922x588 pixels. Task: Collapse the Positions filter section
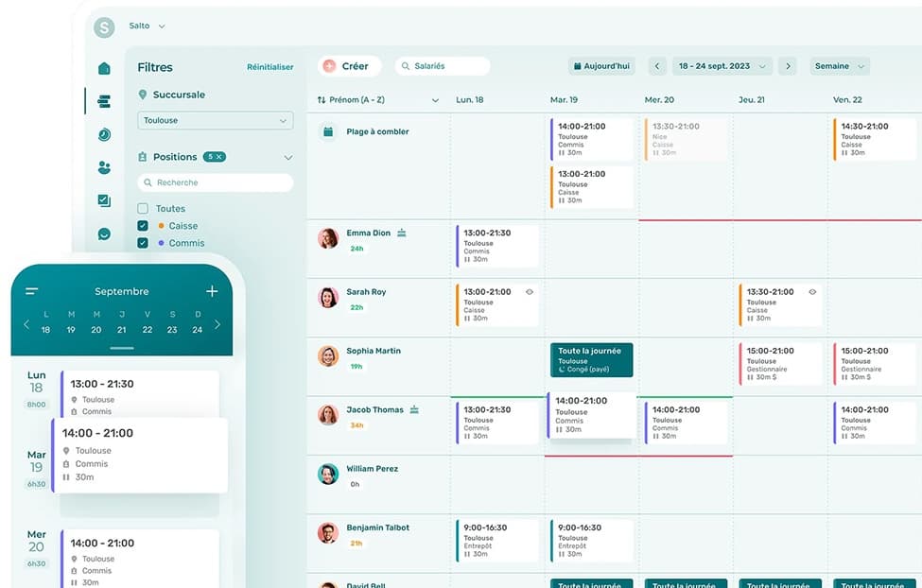(288, 158)
